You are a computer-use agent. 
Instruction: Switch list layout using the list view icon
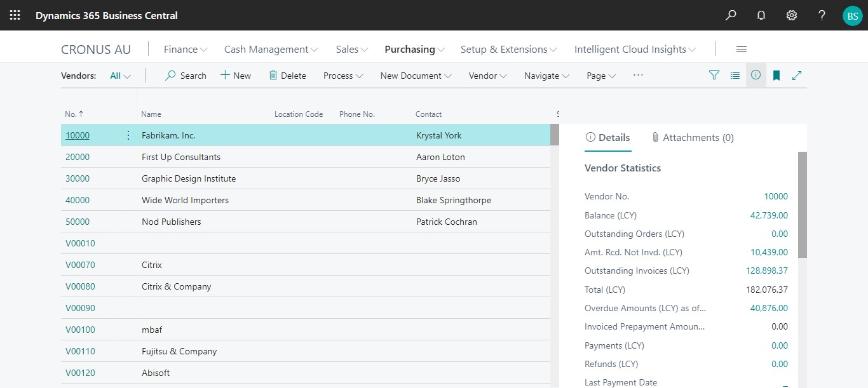(735, 76)
